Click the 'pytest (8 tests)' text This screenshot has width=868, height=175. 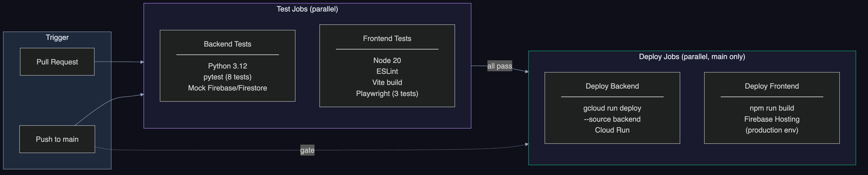point(228,77)
